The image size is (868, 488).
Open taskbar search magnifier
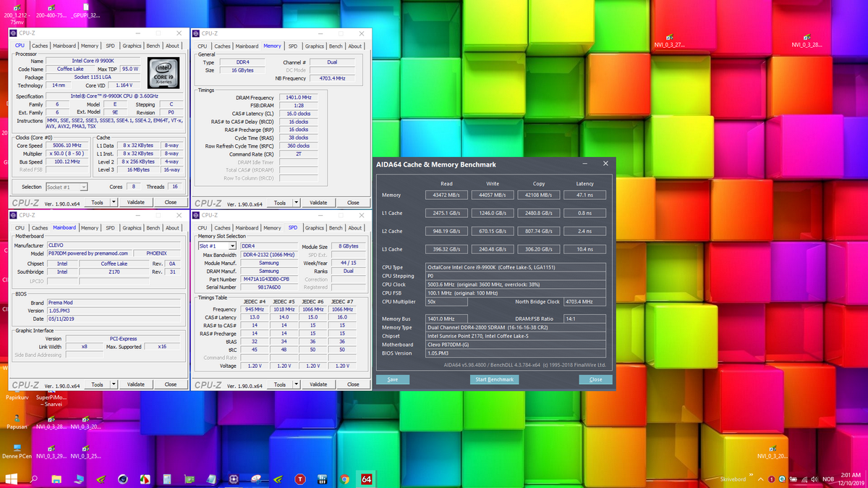pyautogui.click(x=34, y=479)
